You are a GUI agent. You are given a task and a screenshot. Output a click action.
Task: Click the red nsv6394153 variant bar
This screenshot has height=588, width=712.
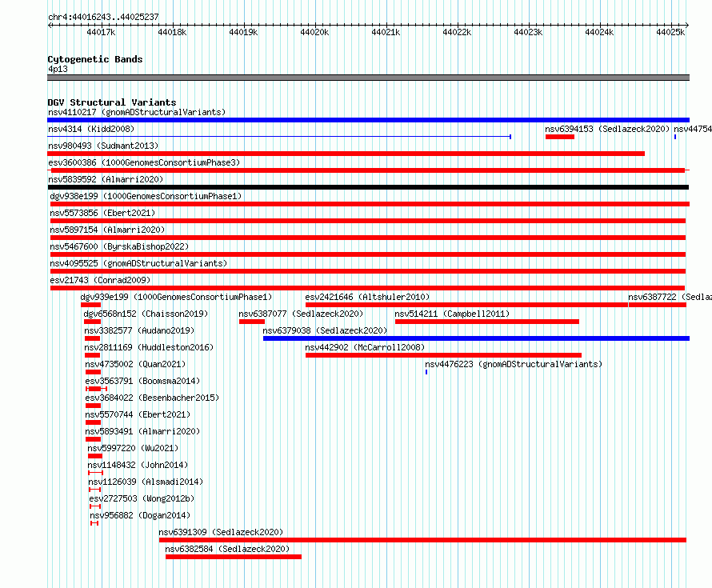click(560, 137)
